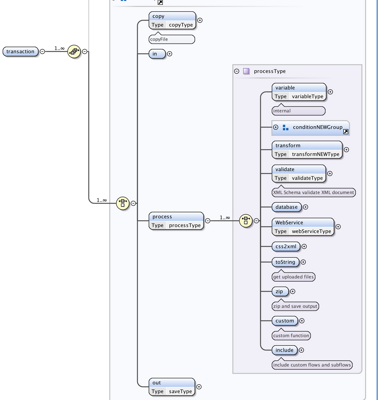
Task: Select the validate element node
Action: click(x=299, y=174)
